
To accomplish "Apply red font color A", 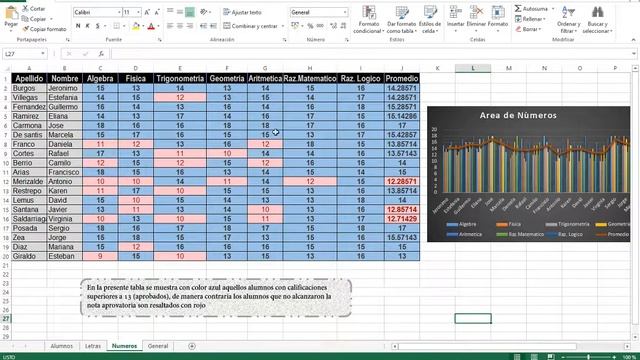I will pos(151,26).
